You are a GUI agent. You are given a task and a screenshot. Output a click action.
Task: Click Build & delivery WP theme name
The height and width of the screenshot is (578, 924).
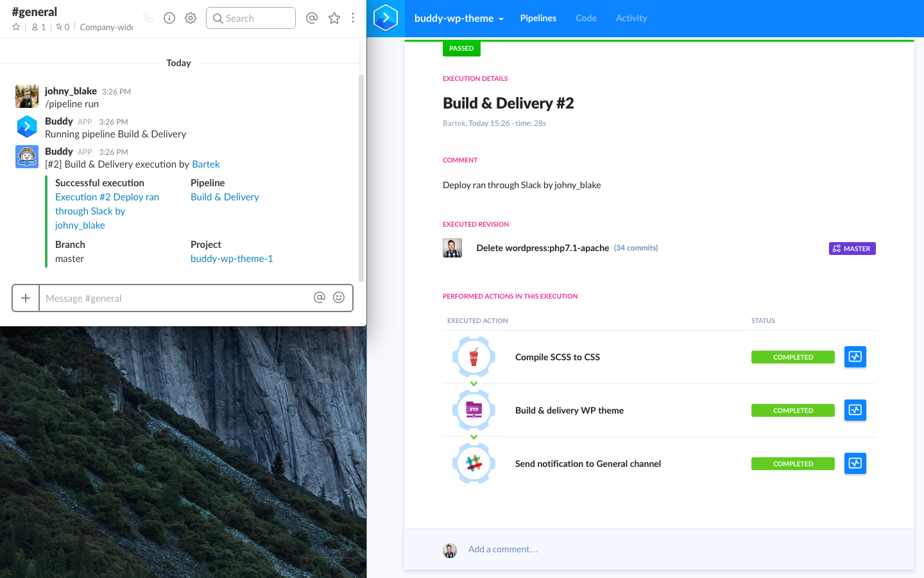(569, 410)
